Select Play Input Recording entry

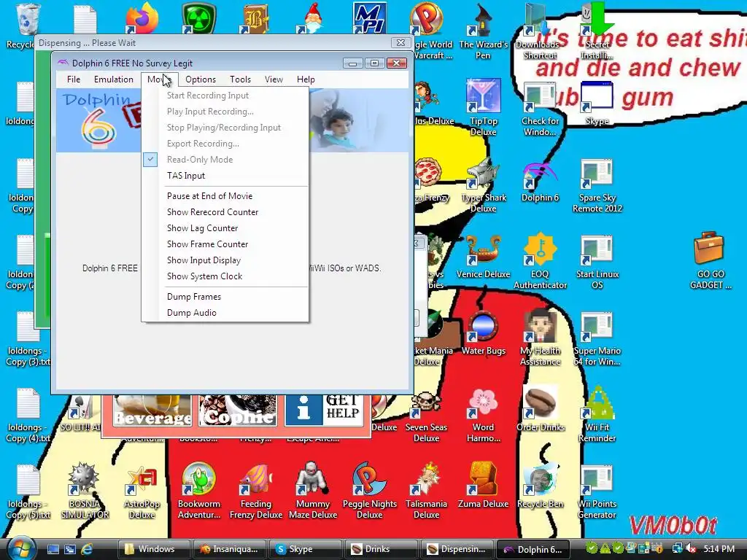225,112
